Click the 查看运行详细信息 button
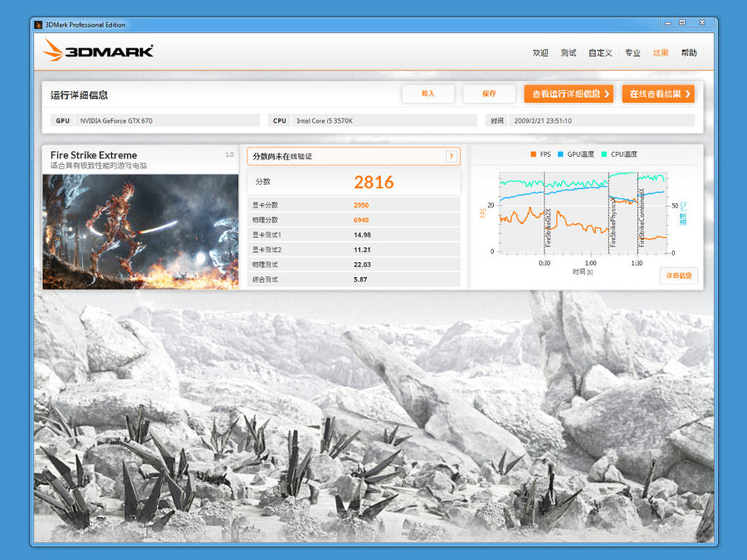Viewport: 747px width, 560px height. point(568,94)
